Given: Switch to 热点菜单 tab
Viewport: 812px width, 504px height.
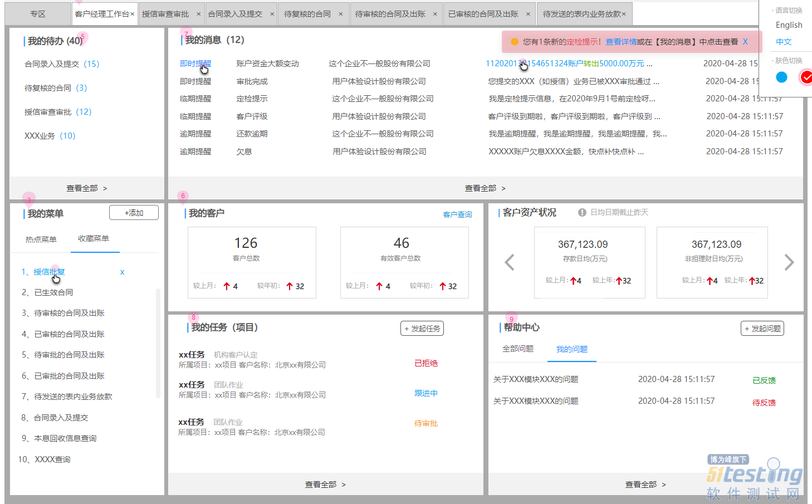Looking at the screenshot, I should tap(41, 239).
